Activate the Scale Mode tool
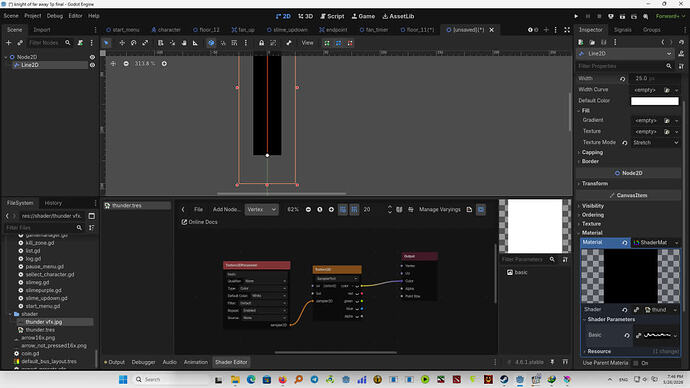 (145, 43)
